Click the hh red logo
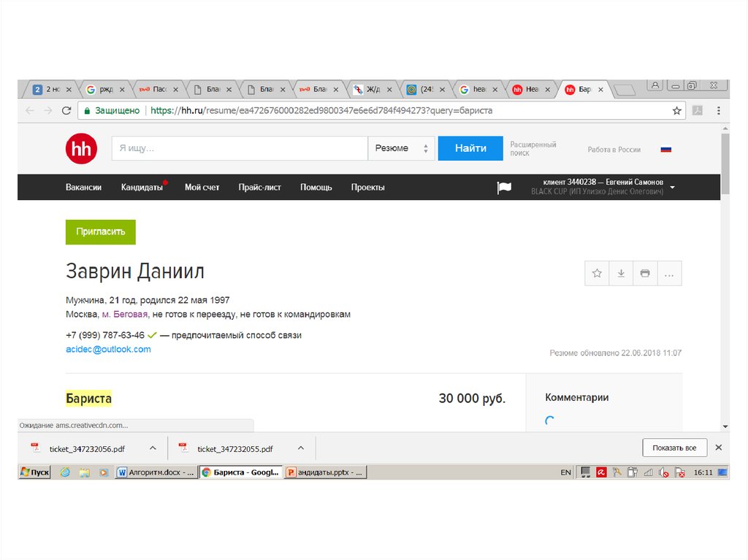Image resolution: width=748 pixels, height=560 pixels. (81, 148)
